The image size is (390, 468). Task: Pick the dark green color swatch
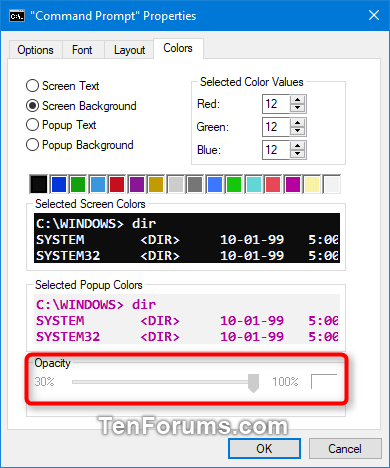point(78,184)
